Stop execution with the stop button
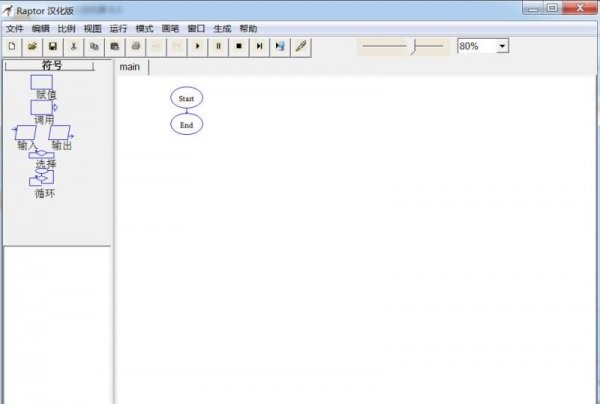 click(x=239, y=46)
